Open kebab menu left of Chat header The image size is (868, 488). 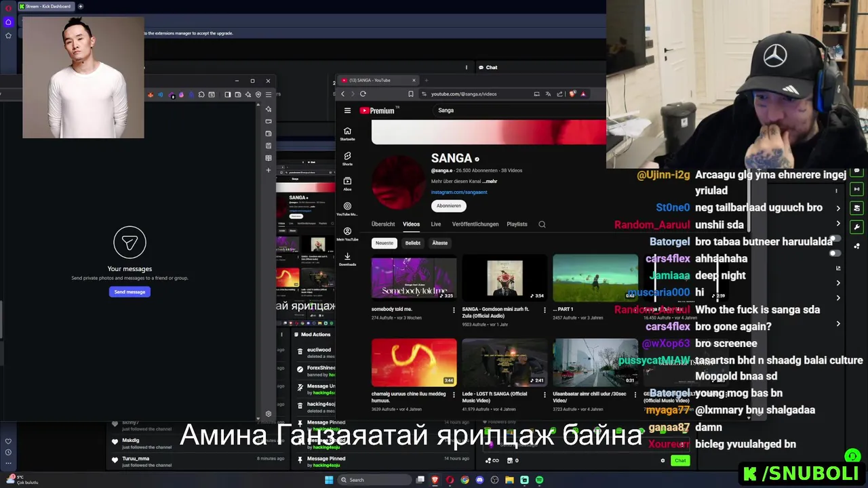pyautogui.click(x=467, y=67)
